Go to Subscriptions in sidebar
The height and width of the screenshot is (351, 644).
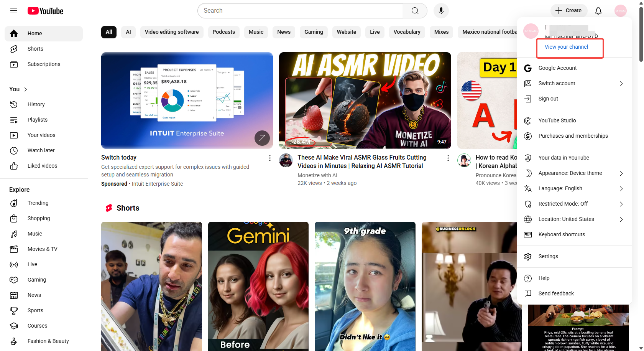point(44,64)
